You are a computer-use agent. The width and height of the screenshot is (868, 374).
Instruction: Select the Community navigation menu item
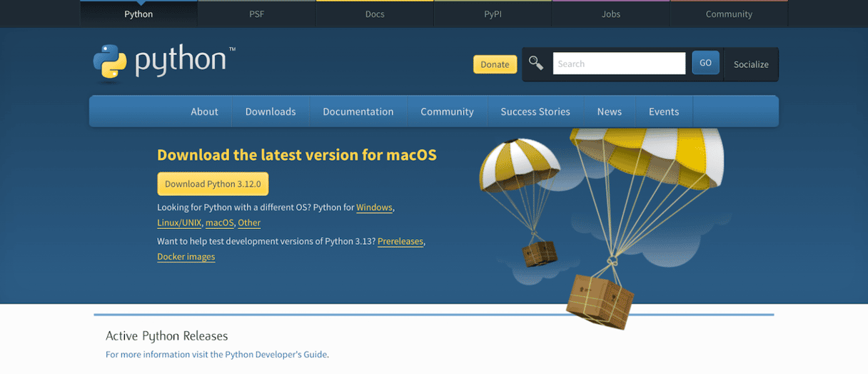[447, 112]
